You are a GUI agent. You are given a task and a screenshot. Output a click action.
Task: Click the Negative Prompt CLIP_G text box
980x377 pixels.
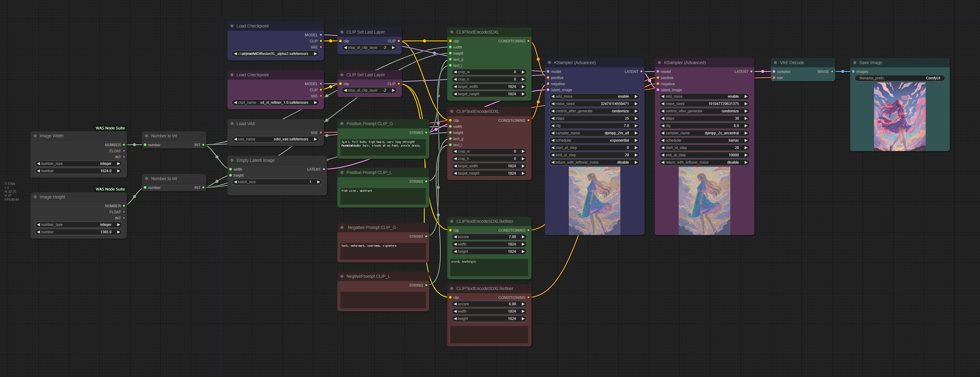(x=383, y=251)
